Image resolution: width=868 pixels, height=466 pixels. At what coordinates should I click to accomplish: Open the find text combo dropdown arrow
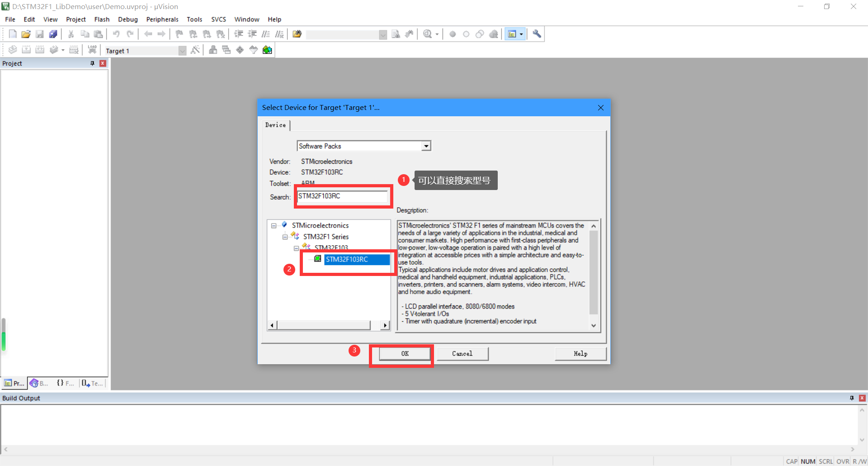pyautogui.click(x=383, y=35)
